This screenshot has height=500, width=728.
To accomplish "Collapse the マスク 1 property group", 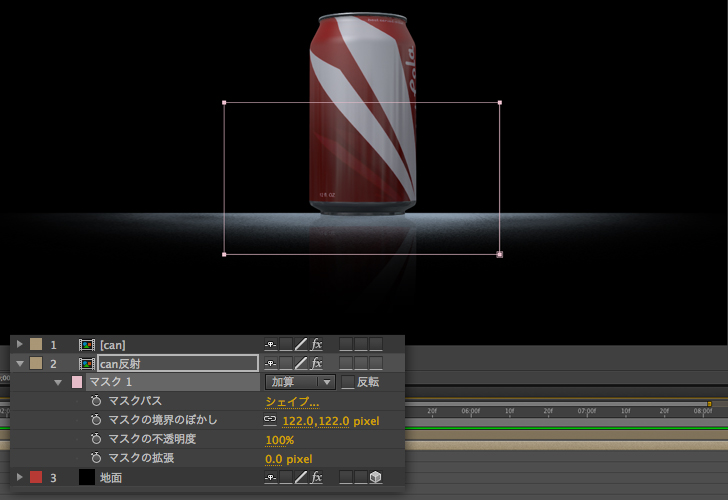I will 58,382.
